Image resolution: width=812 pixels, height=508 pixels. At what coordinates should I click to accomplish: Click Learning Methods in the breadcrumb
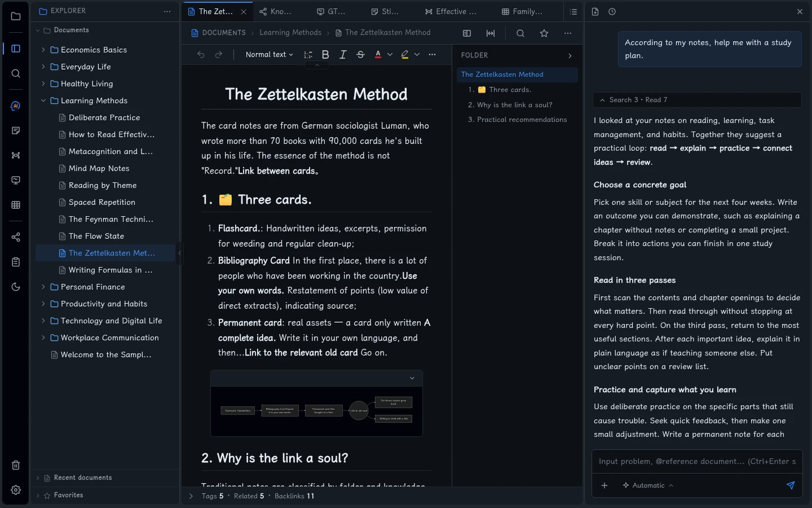tap(290, 33)
